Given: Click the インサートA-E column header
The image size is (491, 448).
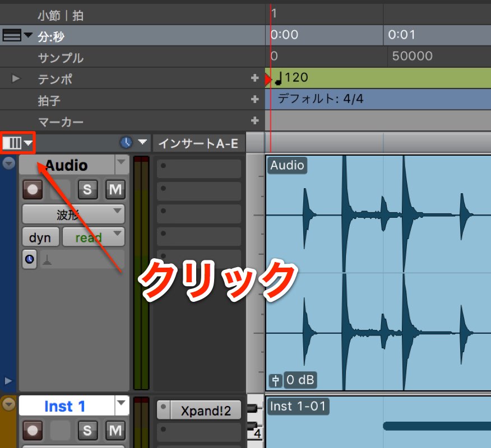Looking at the screenshot, I should pyautogui.click(x=198, y=143).
